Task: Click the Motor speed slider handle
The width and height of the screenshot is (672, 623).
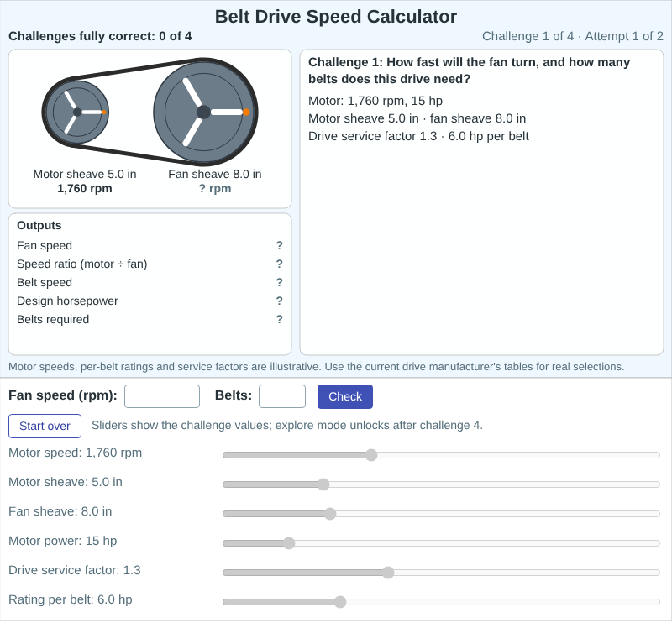Action: coord(371,455)
